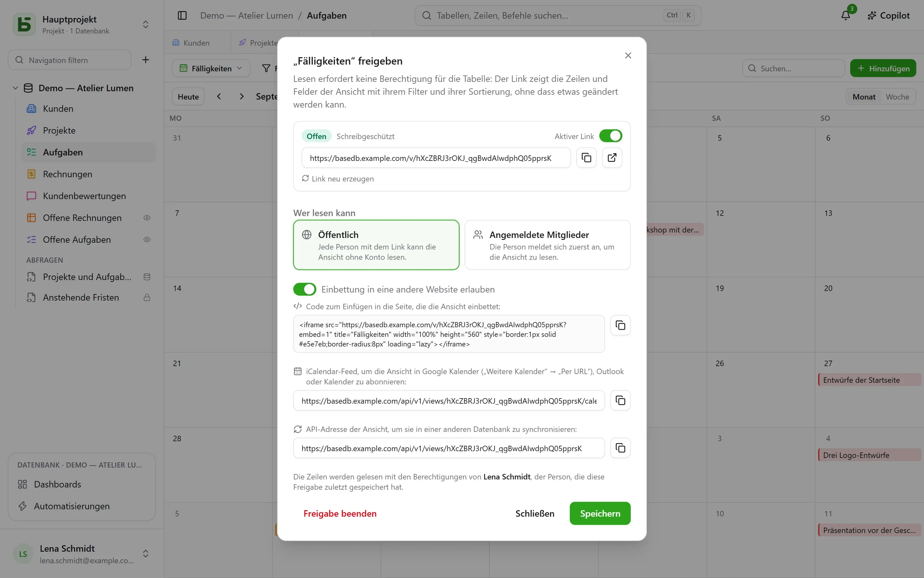Screen dimensions: 924x578
Task: Open Lena Schmidt account menu
Action: (82, 554)
